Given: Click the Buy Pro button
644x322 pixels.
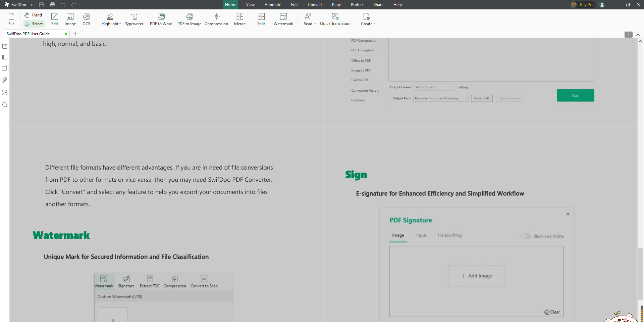Looking at the screenshot, I should (583, 5).
